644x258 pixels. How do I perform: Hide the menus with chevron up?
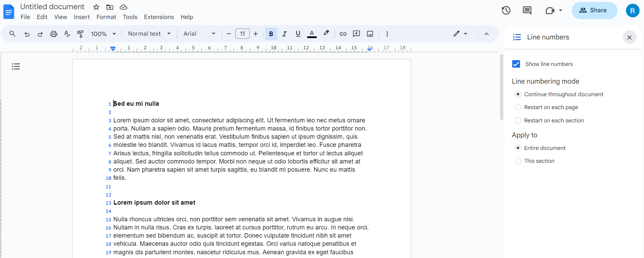click(x=486, y=34)
